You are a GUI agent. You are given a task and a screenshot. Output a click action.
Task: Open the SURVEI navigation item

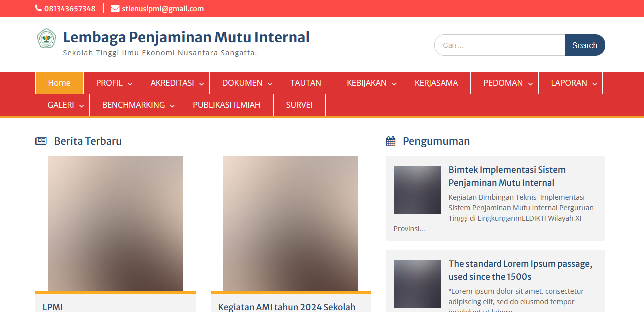point(299,105)
